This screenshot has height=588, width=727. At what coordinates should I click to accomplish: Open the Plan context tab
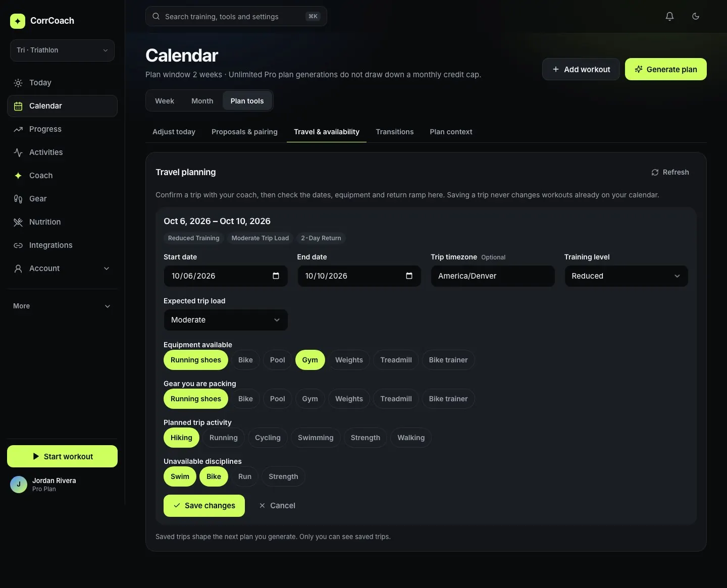tap(451, 132)
